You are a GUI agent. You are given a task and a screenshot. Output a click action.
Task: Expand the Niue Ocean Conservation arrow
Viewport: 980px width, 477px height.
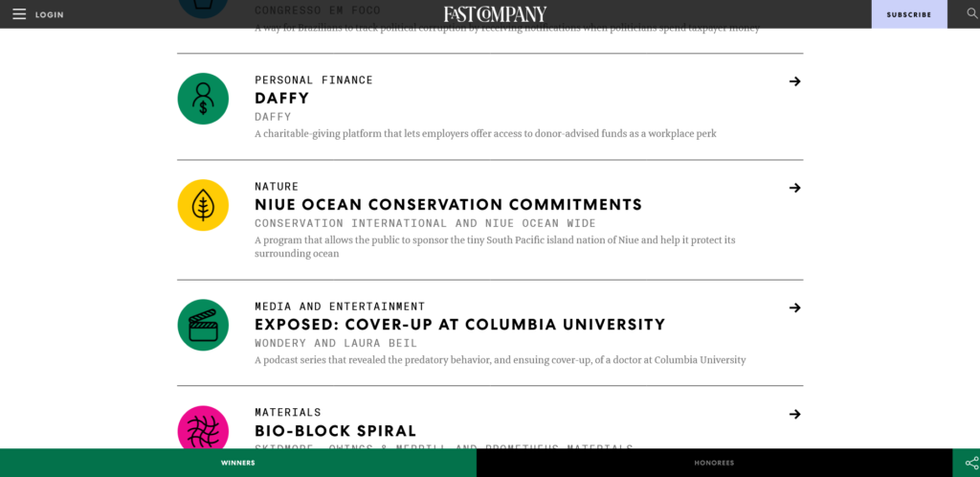(x=794, y=188)
